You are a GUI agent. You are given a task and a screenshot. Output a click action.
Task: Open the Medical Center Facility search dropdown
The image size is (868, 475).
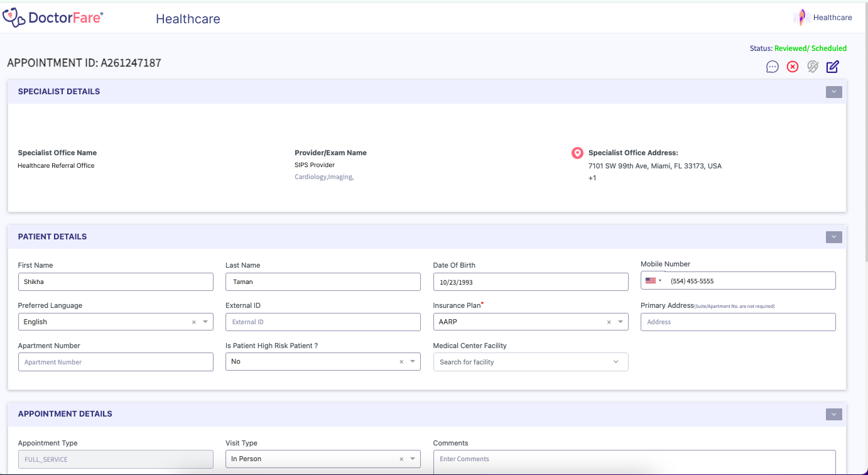click(x=531, y=362)
